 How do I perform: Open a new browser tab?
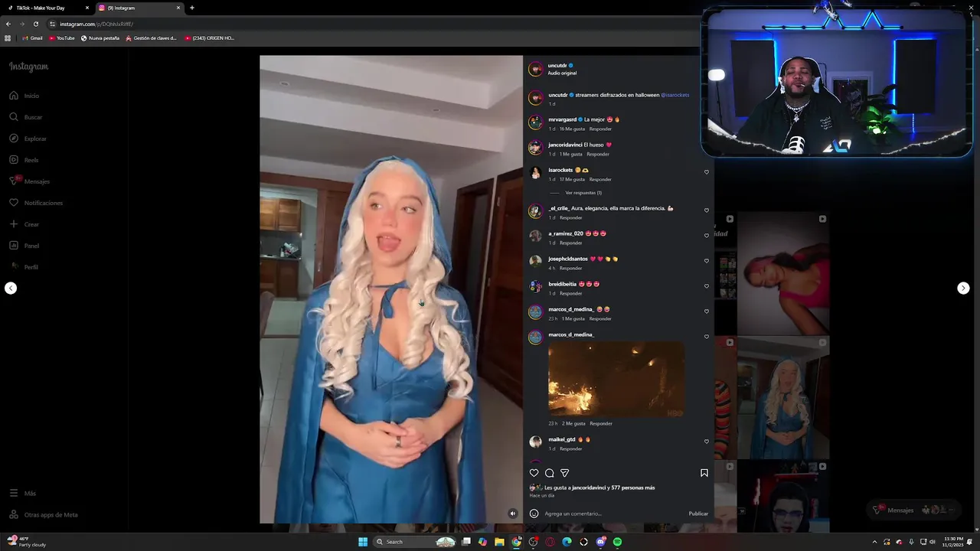(191, 8)
